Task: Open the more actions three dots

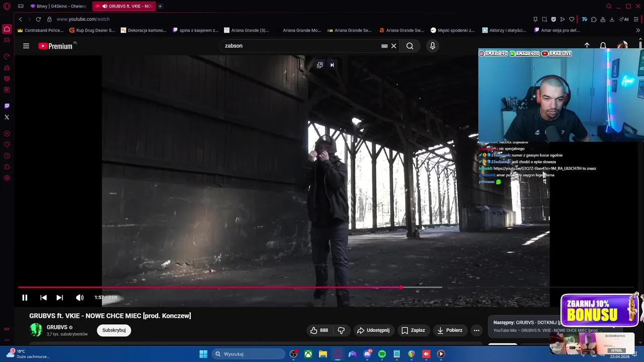Action: (x=476, y=330)
